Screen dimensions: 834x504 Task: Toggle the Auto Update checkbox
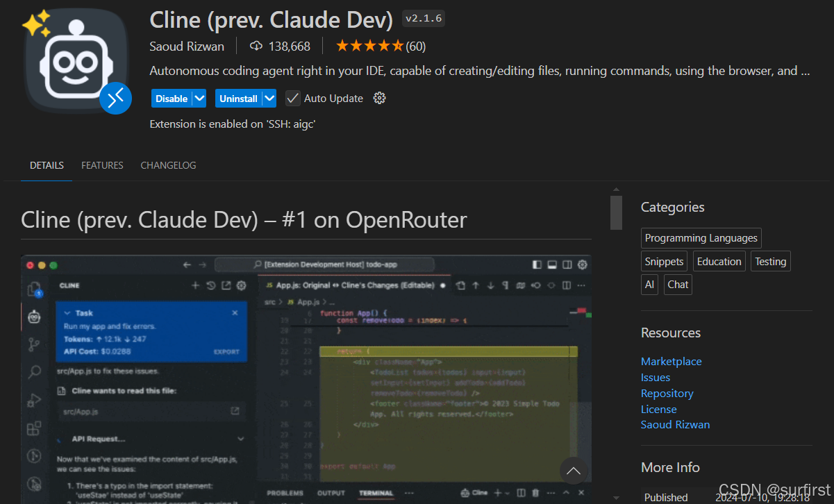[x=292, y=98]
